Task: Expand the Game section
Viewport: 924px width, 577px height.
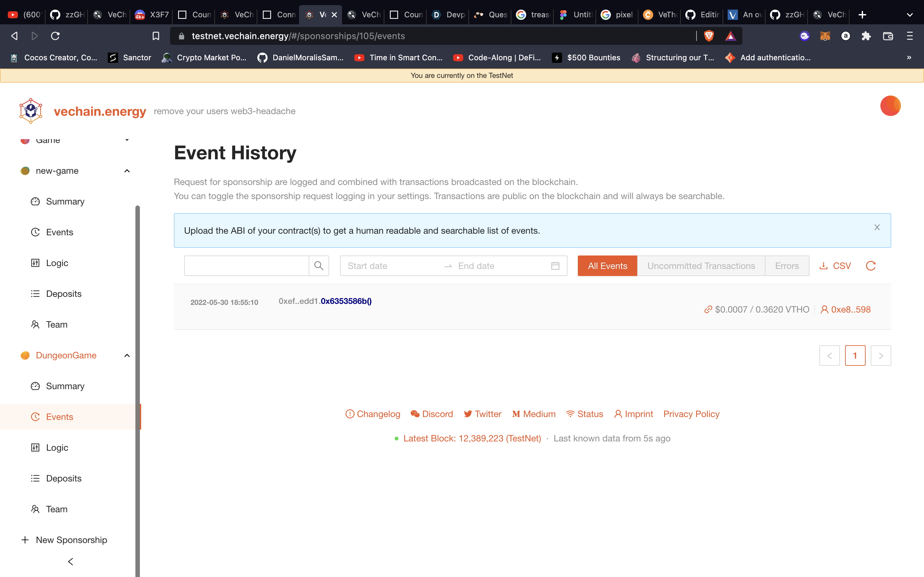Action: [127, 140]
